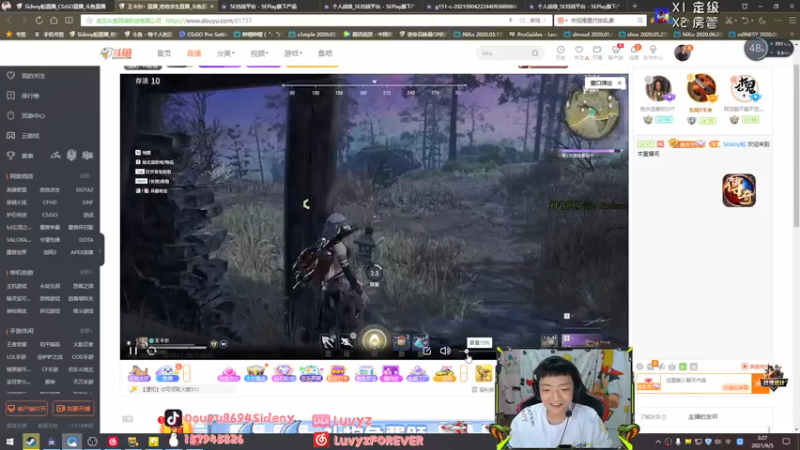Adjust the stream volume slider handle

tap(466, 351)
